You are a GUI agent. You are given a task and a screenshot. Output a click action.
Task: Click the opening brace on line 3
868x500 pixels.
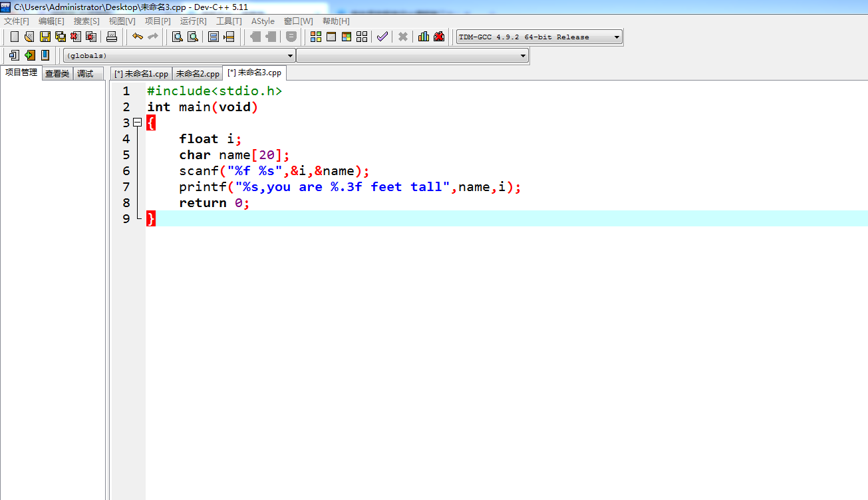pos(151,123)
